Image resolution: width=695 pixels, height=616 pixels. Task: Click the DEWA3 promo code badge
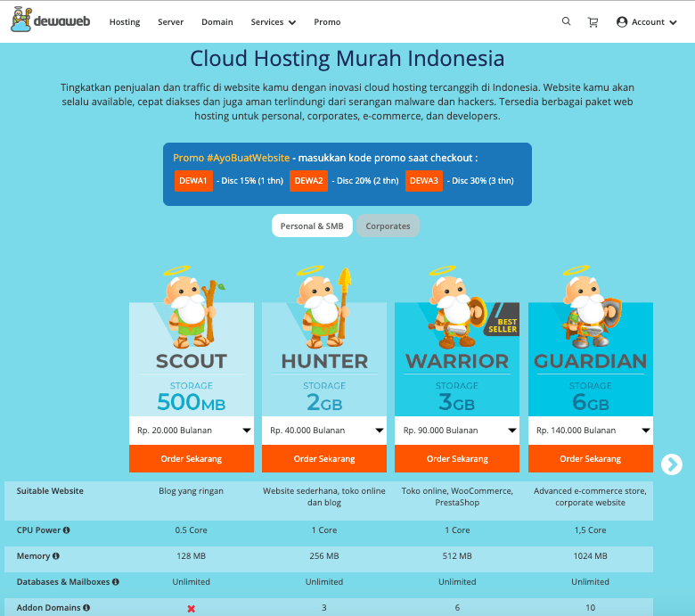click(424, 180)
